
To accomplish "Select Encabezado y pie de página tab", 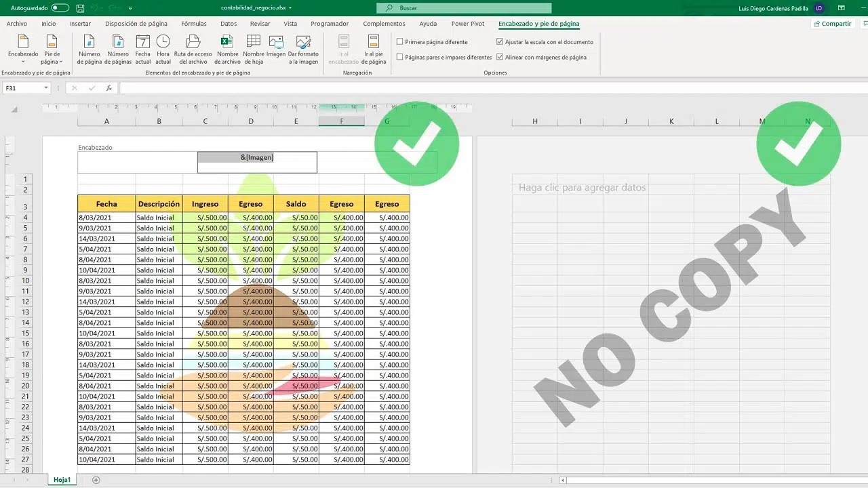I will [x=538, y=24].
